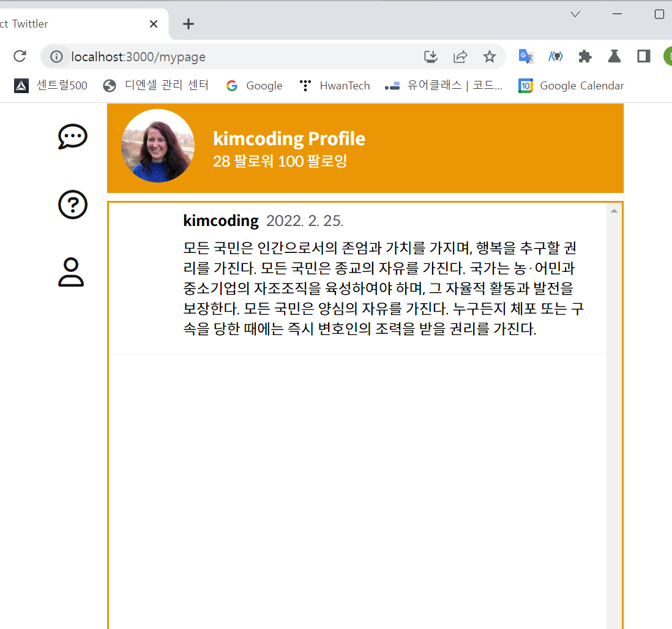Open the 센트럴500 bookmark
Viewport: 672px width, 629px height.
click(x=51, y=85)
